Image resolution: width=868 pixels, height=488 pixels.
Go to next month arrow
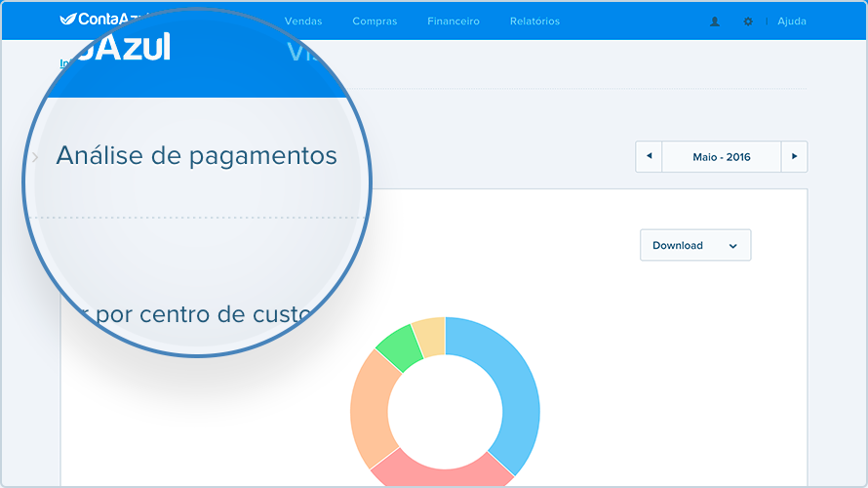tap(795, 157)
